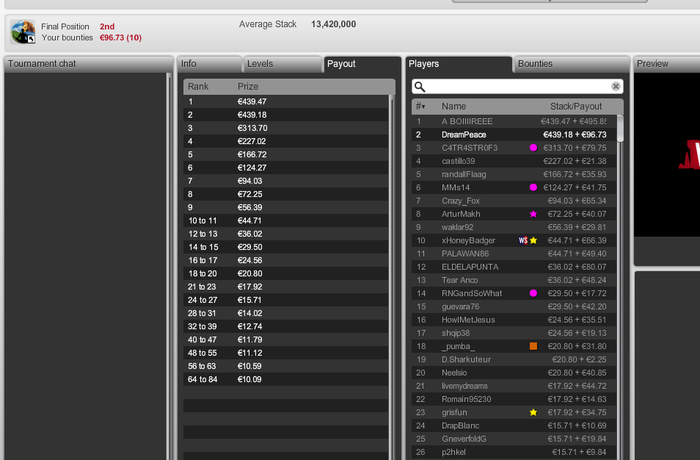
Task: Click the payout row 10 to 11
Action: (286, 221)
